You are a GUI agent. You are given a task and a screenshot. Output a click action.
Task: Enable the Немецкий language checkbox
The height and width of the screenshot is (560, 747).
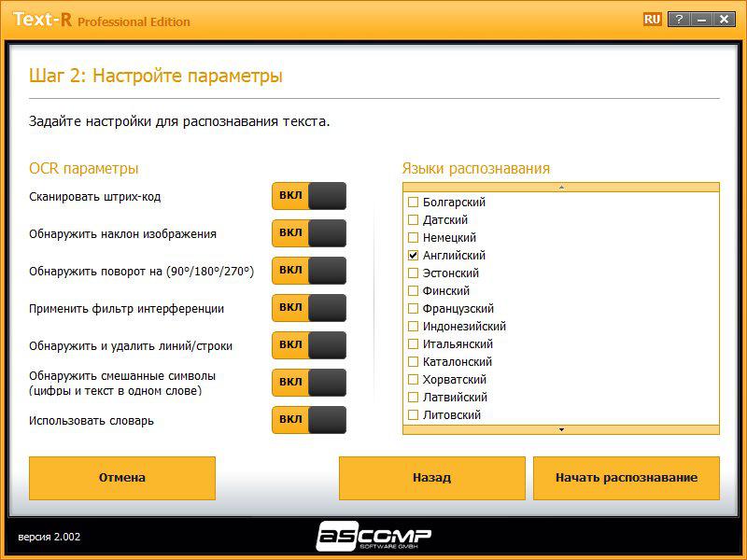413,237
